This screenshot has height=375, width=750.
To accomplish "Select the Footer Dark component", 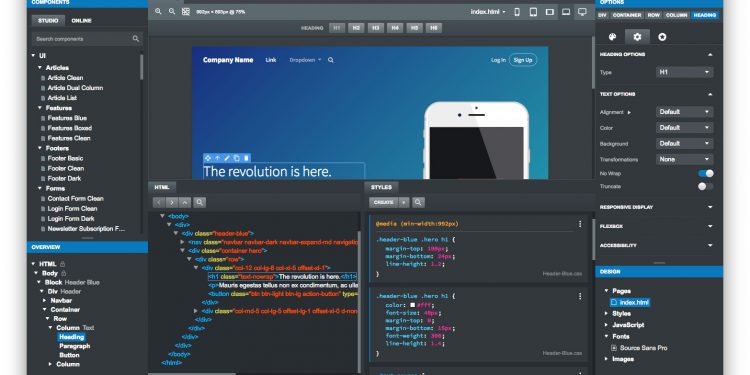I will [64, 178].
